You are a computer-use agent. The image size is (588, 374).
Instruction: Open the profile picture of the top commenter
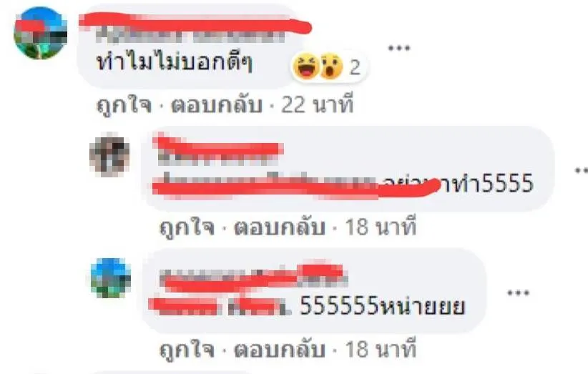click(x=41, y=33)
